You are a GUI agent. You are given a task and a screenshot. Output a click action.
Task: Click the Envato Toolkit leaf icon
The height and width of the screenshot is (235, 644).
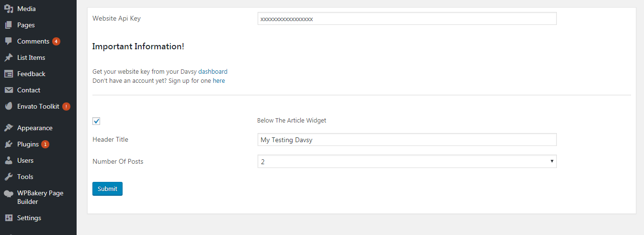(x=8, y=106)
